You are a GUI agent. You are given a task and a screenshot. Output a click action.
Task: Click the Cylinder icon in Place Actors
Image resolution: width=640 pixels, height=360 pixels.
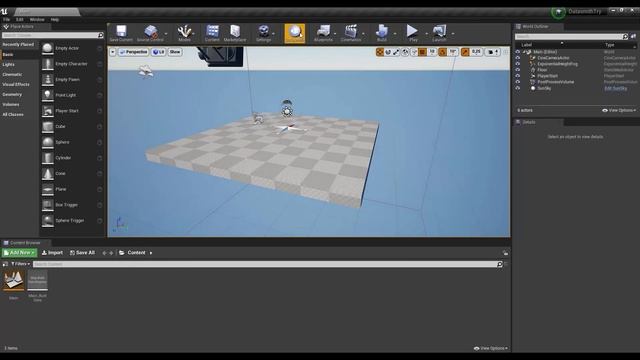pos(48,158)
